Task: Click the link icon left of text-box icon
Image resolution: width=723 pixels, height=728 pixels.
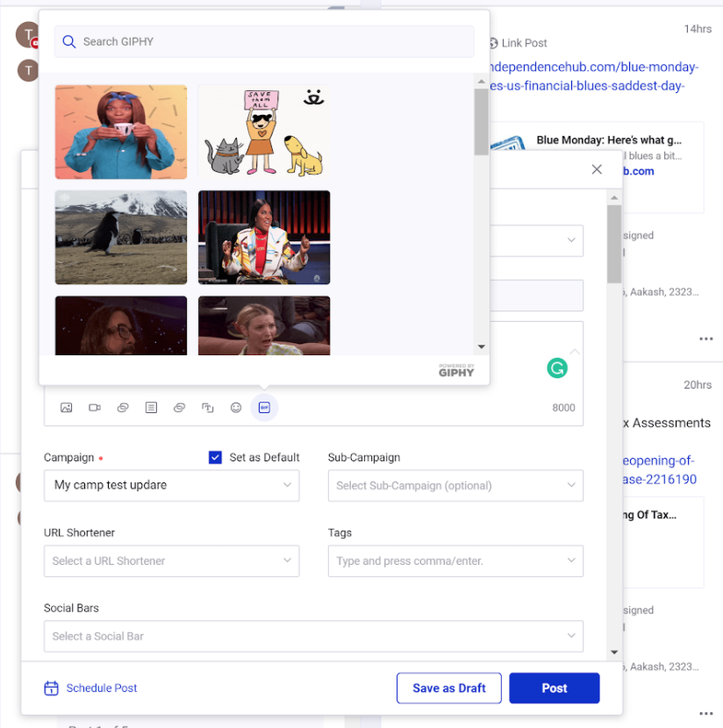Action: pos(179,408)
